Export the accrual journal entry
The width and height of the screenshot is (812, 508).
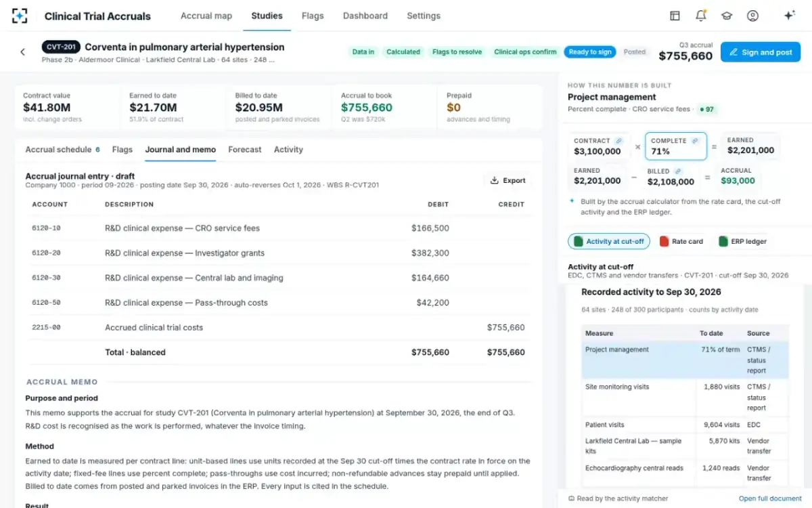pos(508,180)
